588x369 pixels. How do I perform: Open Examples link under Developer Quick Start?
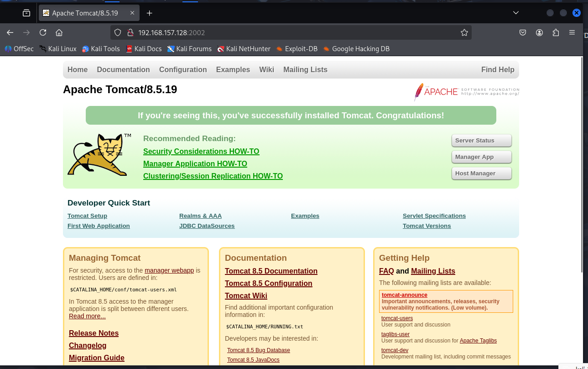[x=305, y=216]
